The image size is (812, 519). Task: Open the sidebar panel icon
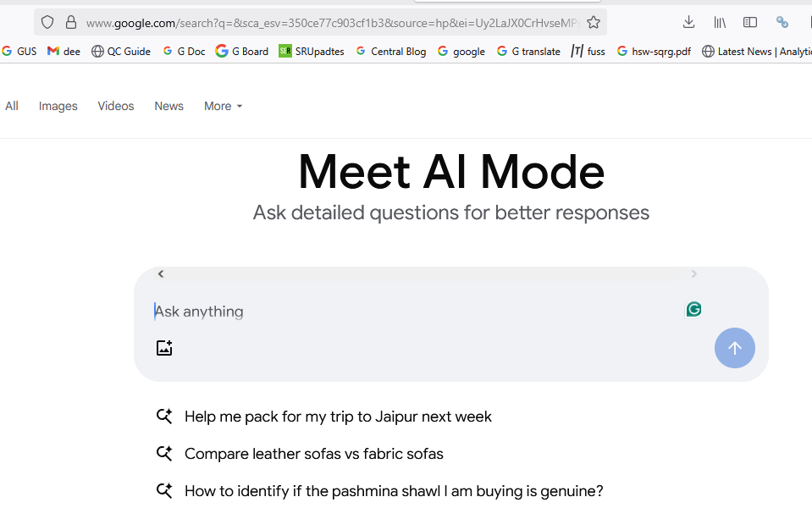point(749,21)
